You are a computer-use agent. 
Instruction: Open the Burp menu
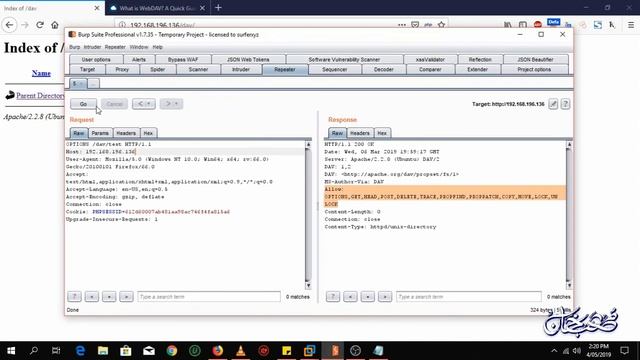point(74,47)
